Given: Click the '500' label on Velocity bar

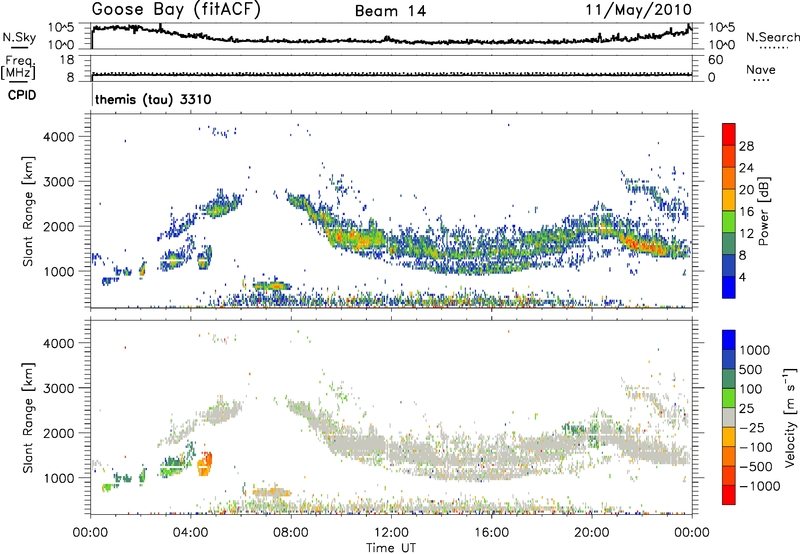Looking at the screenshot, I should point(751,369).
